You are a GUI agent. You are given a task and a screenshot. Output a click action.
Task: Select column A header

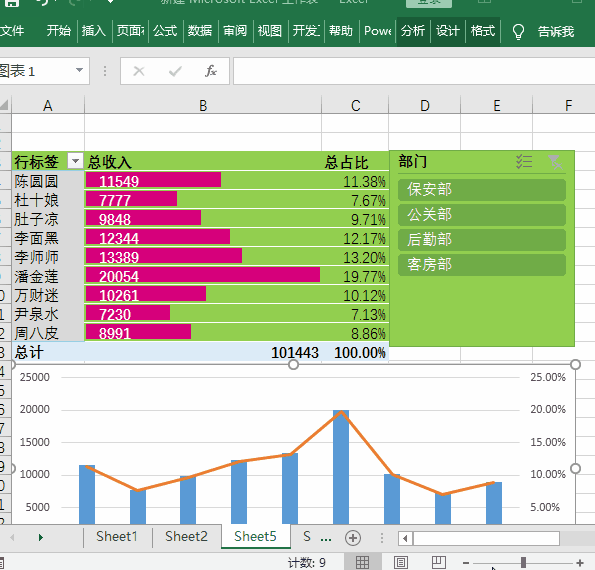tap(48, 105)
